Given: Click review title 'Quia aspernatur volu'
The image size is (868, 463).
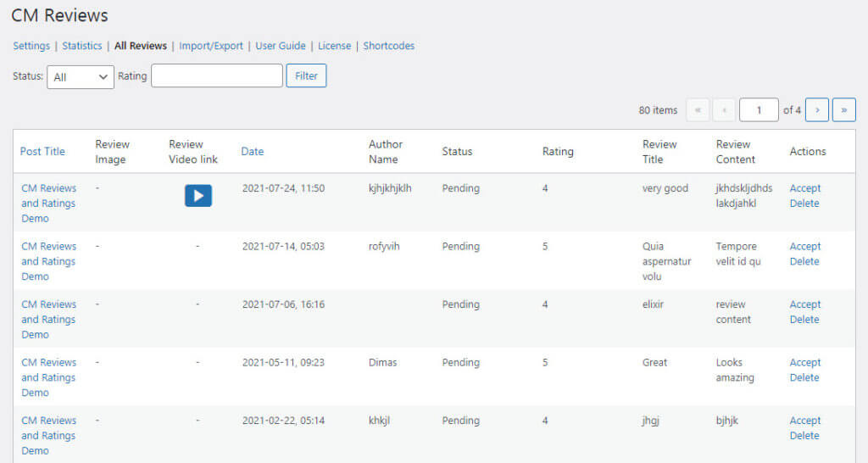Looking at the screenshot, I should click(666, 261).
